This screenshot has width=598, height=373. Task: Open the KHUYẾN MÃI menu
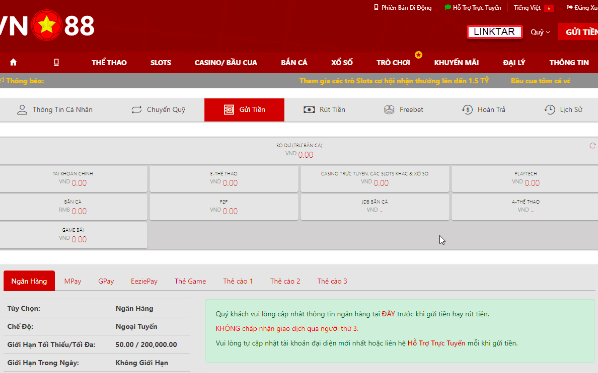tap(457, 63)
